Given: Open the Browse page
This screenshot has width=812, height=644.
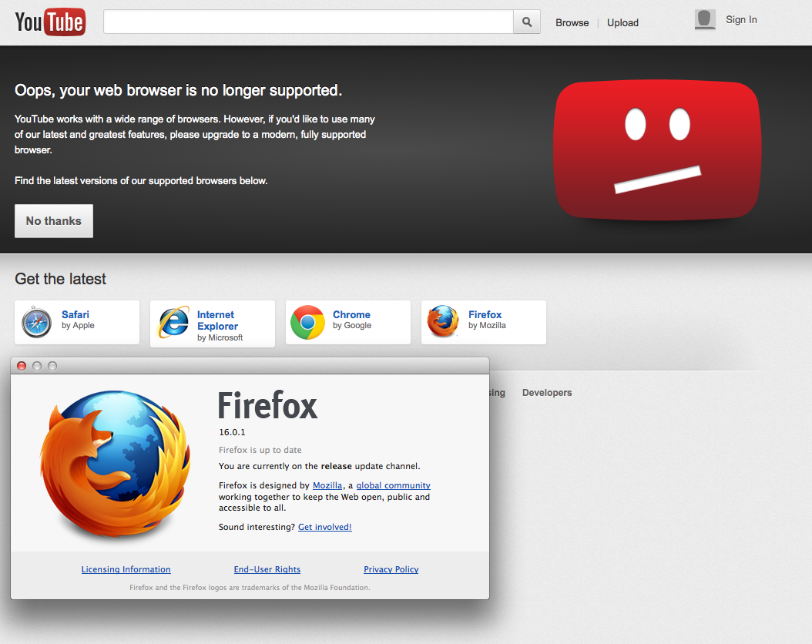Looking at the screenshot, I should pyautogui.click(x=572, y=23).
